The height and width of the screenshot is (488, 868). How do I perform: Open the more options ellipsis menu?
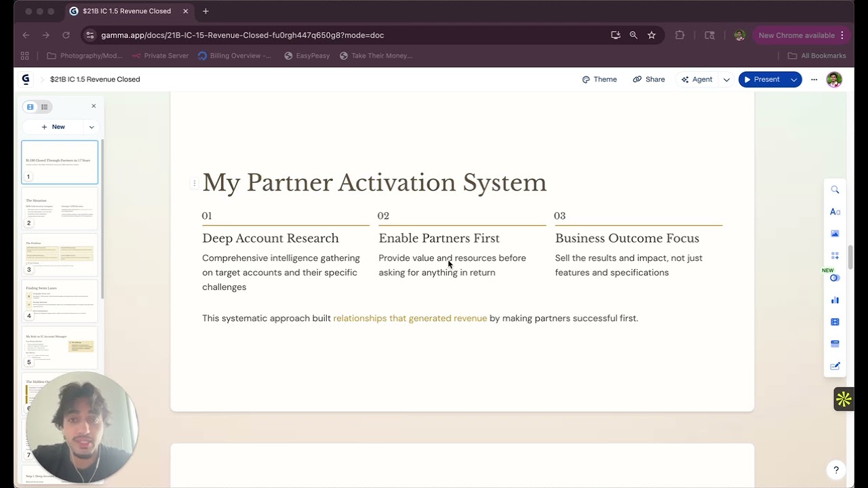[814, 79]
